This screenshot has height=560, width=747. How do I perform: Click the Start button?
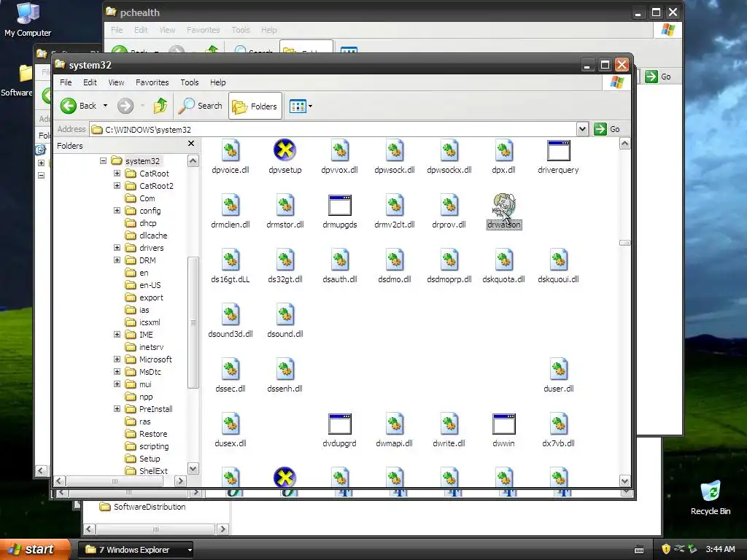tap(34, 549)
